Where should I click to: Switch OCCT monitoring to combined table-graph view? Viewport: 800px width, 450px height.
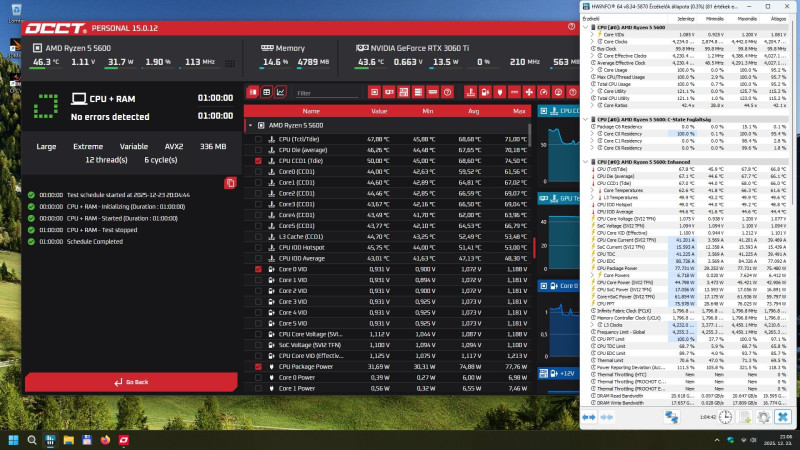coord(253,92)
